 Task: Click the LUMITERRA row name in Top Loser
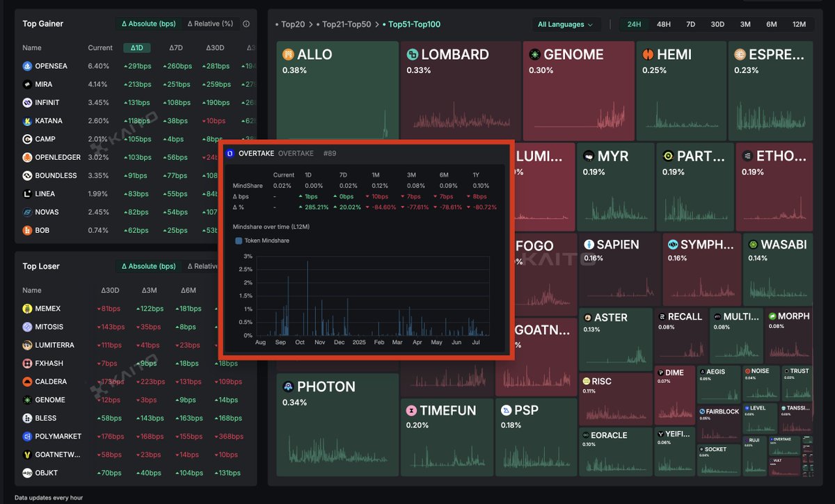tap(54, 345)
